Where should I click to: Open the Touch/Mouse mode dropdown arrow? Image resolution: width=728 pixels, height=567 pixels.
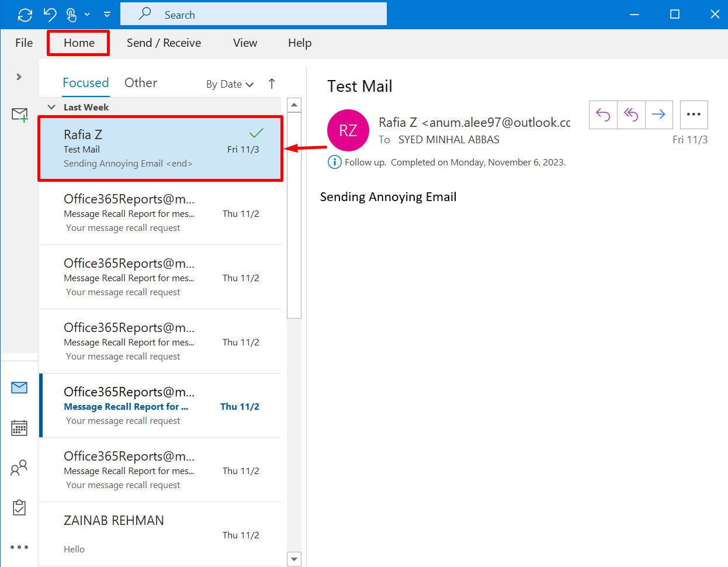tap(87, 15)
